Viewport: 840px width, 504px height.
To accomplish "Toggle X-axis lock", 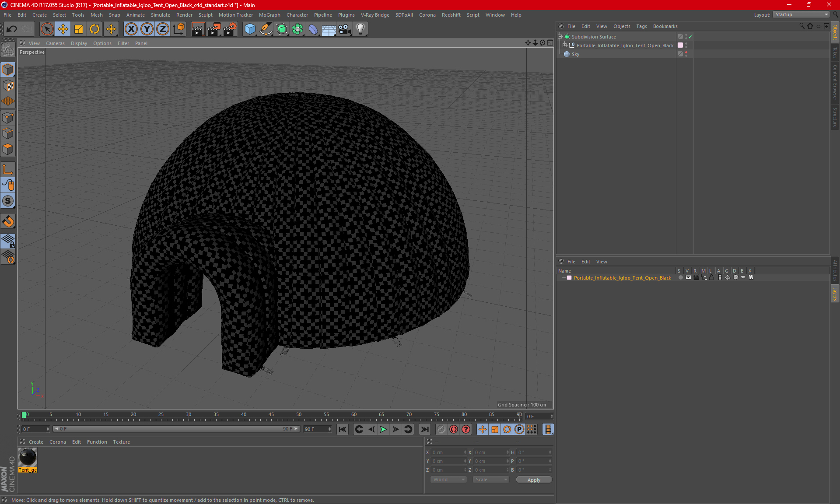I will pyautogui.click(x=131, y=29).
